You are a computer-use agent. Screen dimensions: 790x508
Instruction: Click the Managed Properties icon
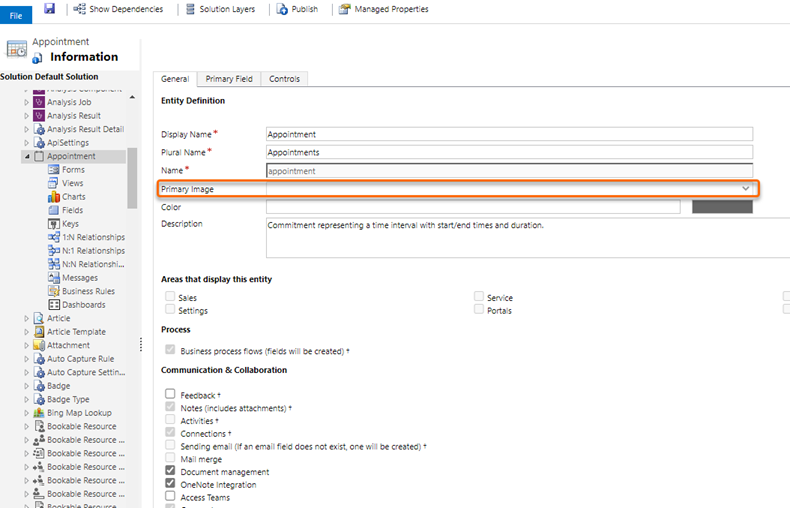(x=345, y=9)
